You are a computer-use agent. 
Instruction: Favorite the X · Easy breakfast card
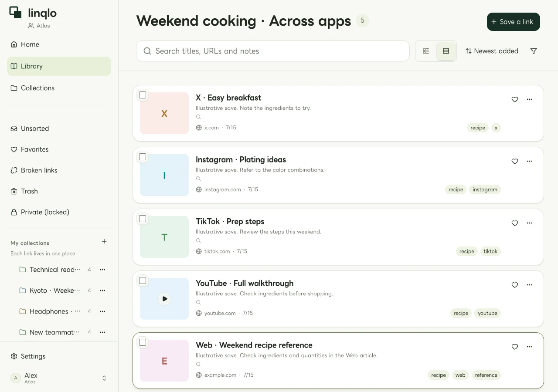point(515,99)
